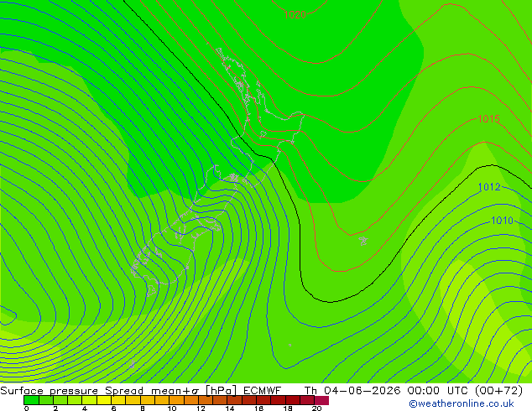
Task: Select the dark orange swatch starting at 12
Action: coord(206,400)
